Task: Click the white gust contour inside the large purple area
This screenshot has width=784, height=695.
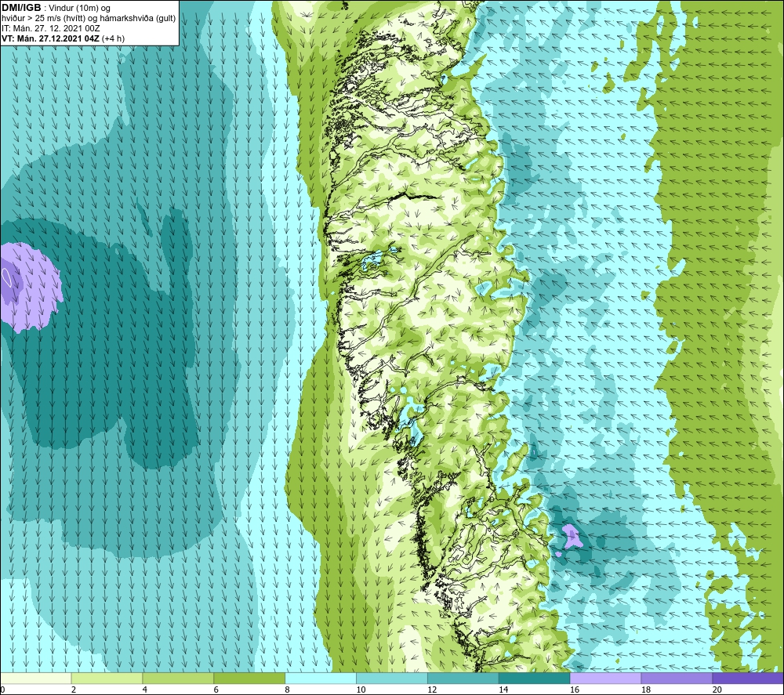Action: (6, 277)
